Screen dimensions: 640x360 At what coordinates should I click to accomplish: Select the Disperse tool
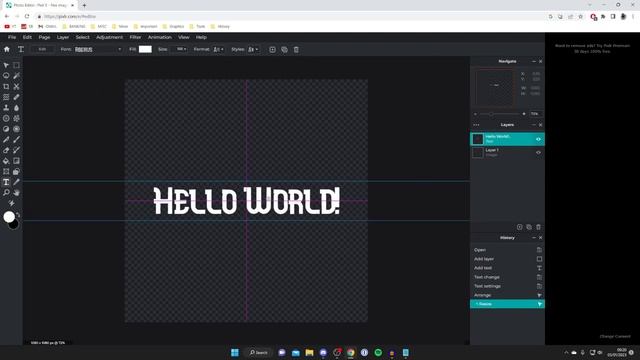coord(16,118)
